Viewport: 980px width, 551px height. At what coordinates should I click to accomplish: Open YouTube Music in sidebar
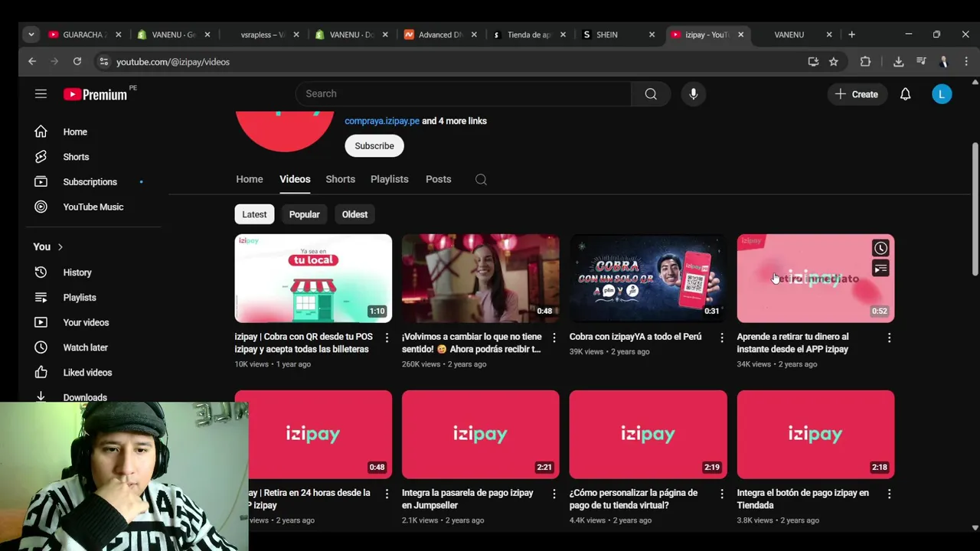pos(93,207)
